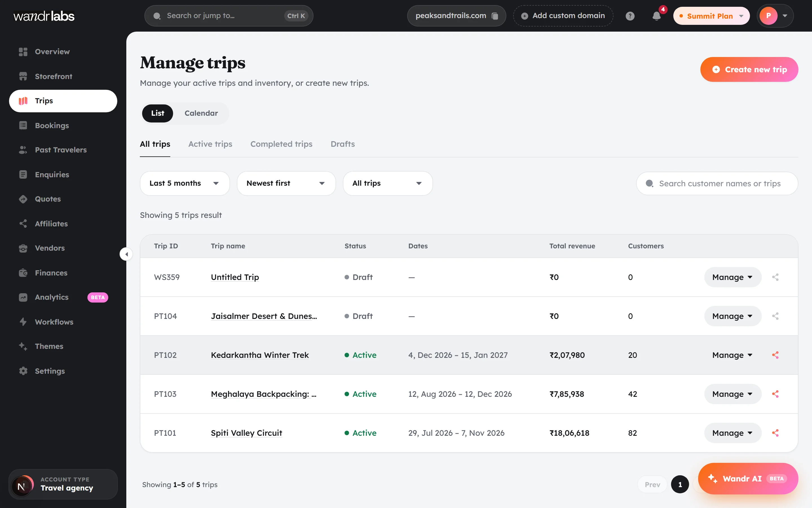Open Workflows in the sidebar
Image resolution: width=812 pixels, height=508 pixels.
click(63, 322)
